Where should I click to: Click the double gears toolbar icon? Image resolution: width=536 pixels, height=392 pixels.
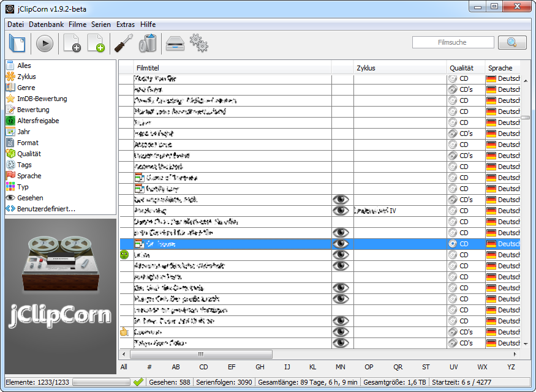tap(198, 43)
